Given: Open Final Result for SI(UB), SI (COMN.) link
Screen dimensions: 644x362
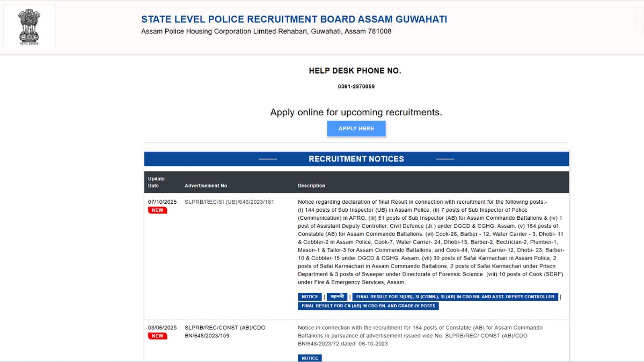Looking at the screenshot, I should pyautogui.click(x=455, y=297).
